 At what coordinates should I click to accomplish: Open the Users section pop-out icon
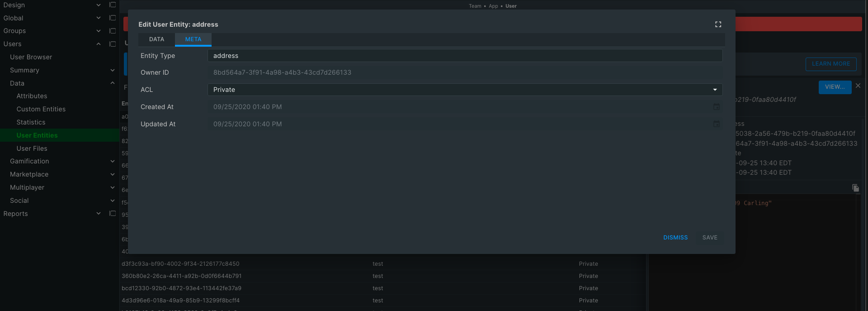[113, 44]
